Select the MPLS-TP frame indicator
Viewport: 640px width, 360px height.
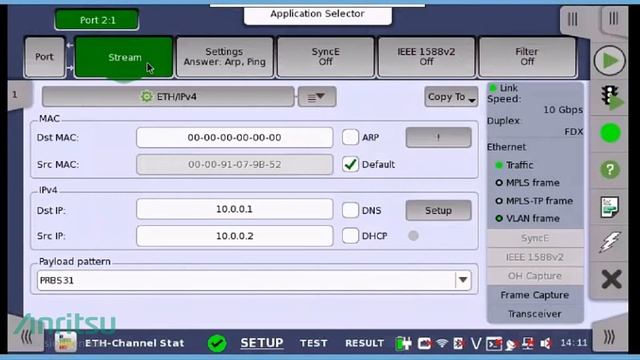pyautogui.click(x=499, y=201)
